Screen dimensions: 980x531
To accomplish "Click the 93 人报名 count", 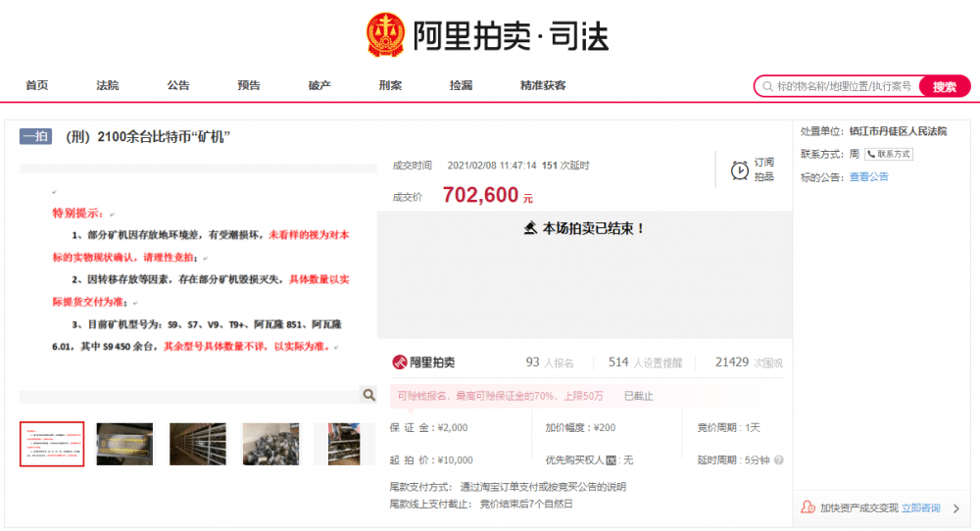I will click(550, 362).
